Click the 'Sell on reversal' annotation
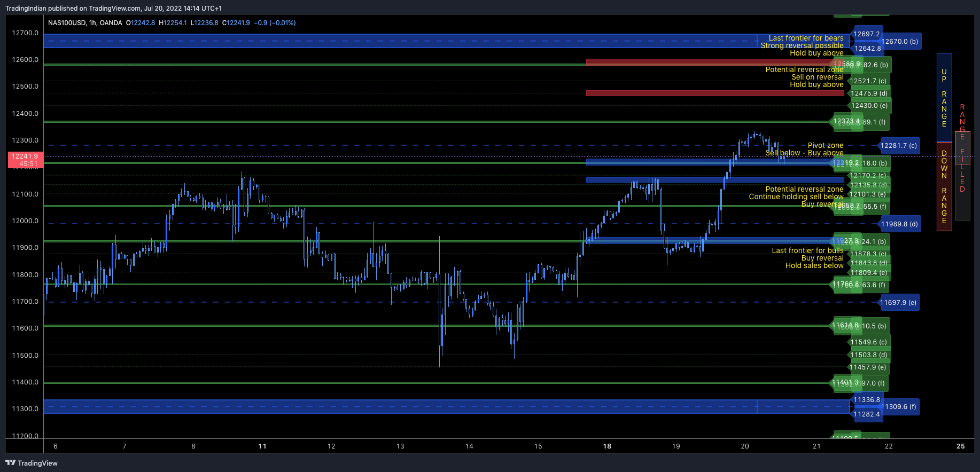 tap(818, 77)
